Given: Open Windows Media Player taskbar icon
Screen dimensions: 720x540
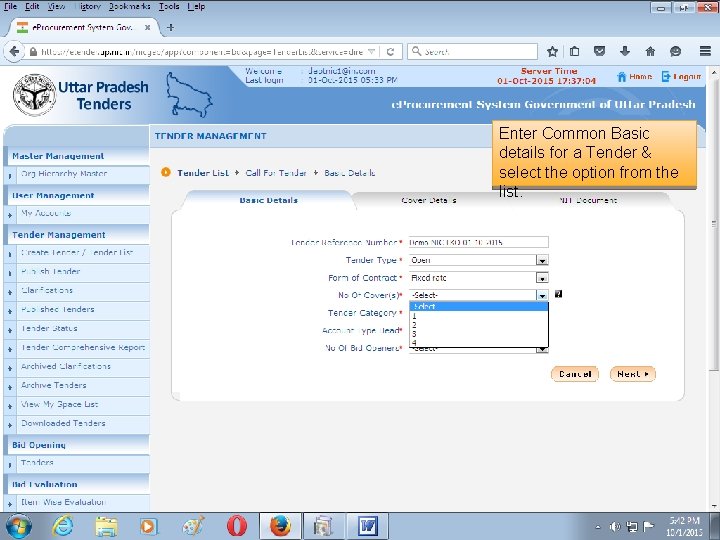Looking at the screenshot, I should click(x=149, y=526).
